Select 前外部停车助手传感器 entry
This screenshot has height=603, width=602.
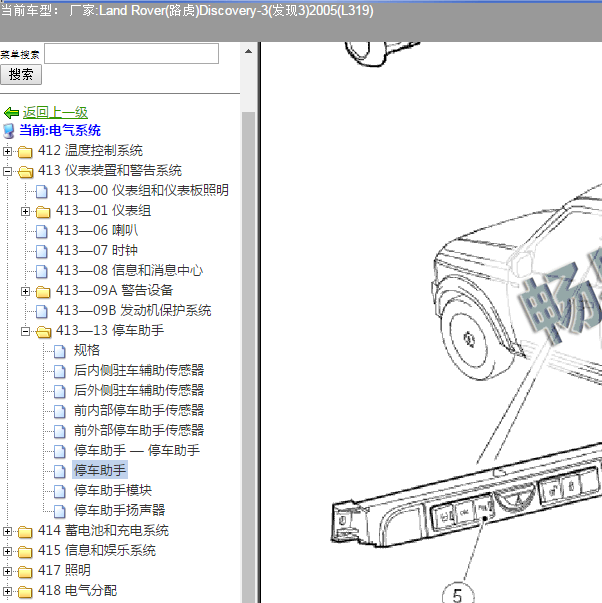click(x=139, y=430)
